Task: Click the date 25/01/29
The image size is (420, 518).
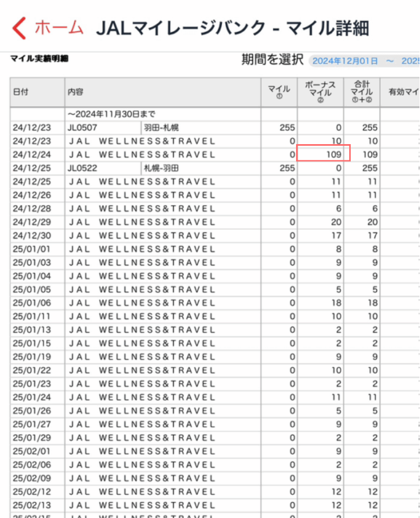Action: click(32, 438)
